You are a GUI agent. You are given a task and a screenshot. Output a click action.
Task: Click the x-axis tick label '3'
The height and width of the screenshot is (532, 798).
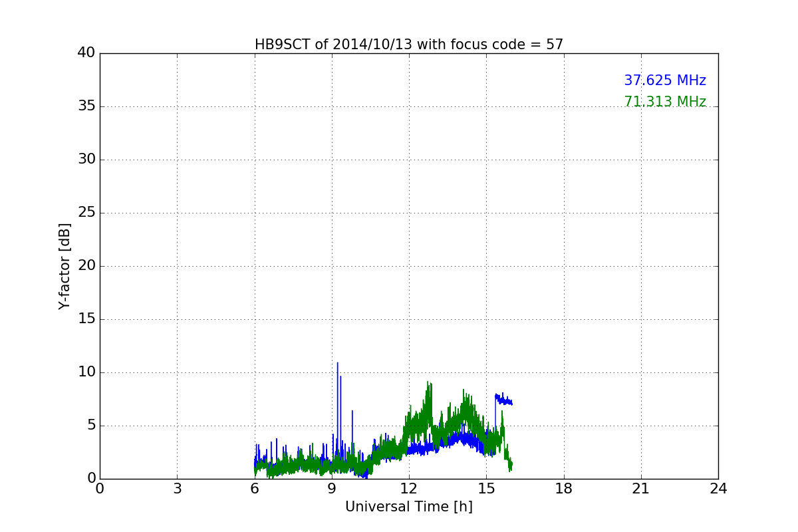(x=177, y=489)
